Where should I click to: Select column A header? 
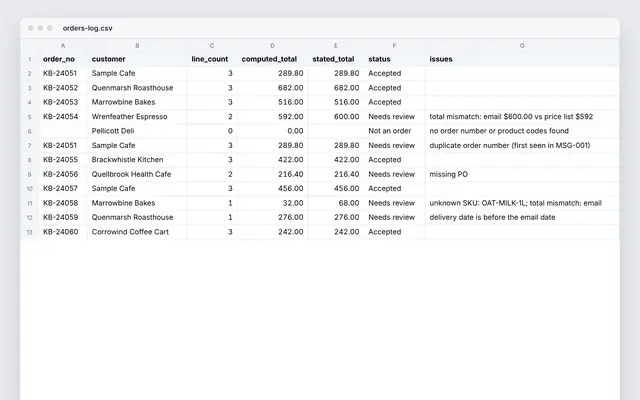coord(63,46)
